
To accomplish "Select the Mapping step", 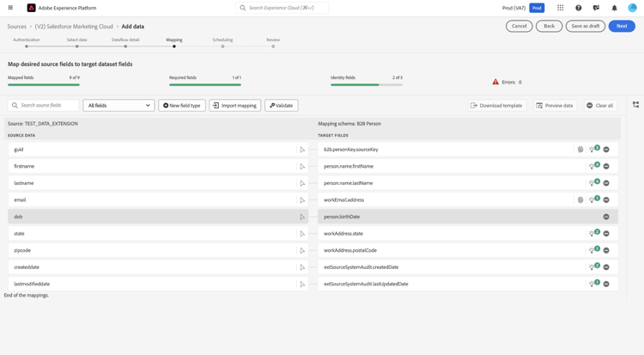I will pyautogui.click(x=174, y=43).
